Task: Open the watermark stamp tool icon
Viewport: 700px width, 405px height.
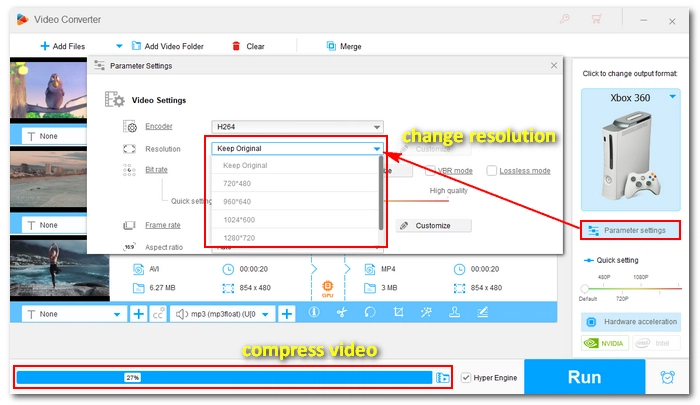Action: coord(454,312)
